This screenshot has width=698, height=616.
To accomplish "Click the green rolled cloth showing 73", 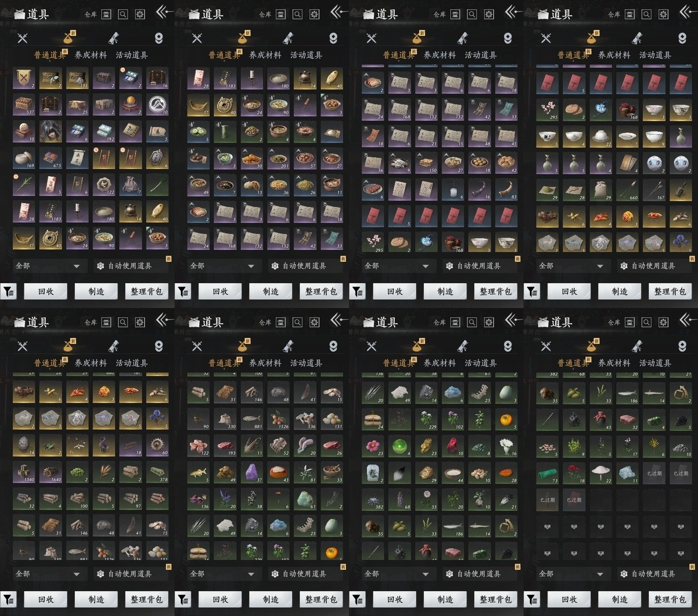I will coord(547,473).
